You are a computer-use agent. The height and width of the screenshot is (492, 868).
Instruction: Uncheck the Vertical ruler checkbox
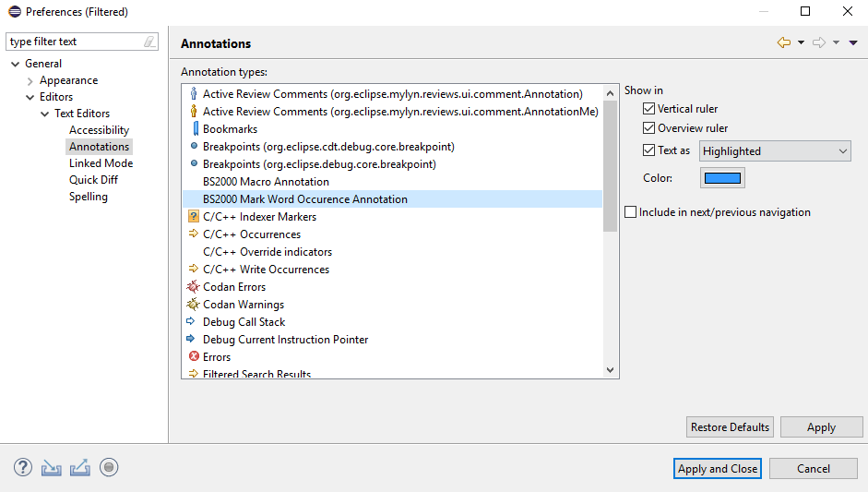649,109
